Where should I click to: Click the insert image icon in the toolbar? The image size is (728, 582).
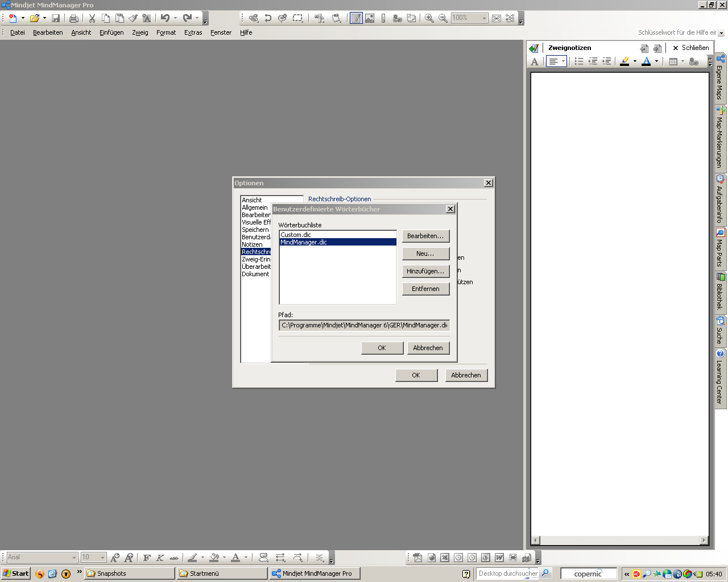[x=370, y=18]
